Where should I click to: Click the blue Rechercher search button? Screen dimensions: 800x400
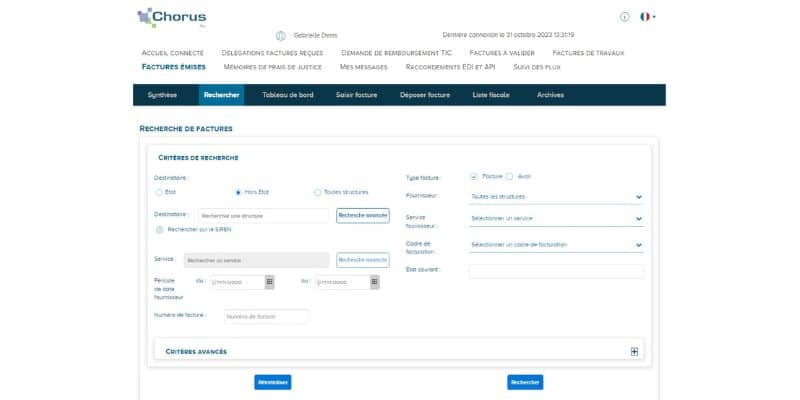(x=525, y=382)
